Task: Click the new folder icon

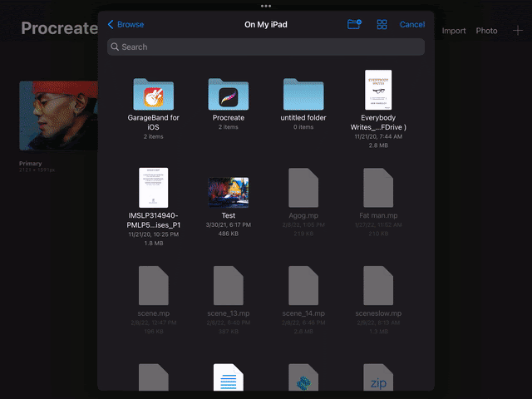Action: click(x=354, y=25)
